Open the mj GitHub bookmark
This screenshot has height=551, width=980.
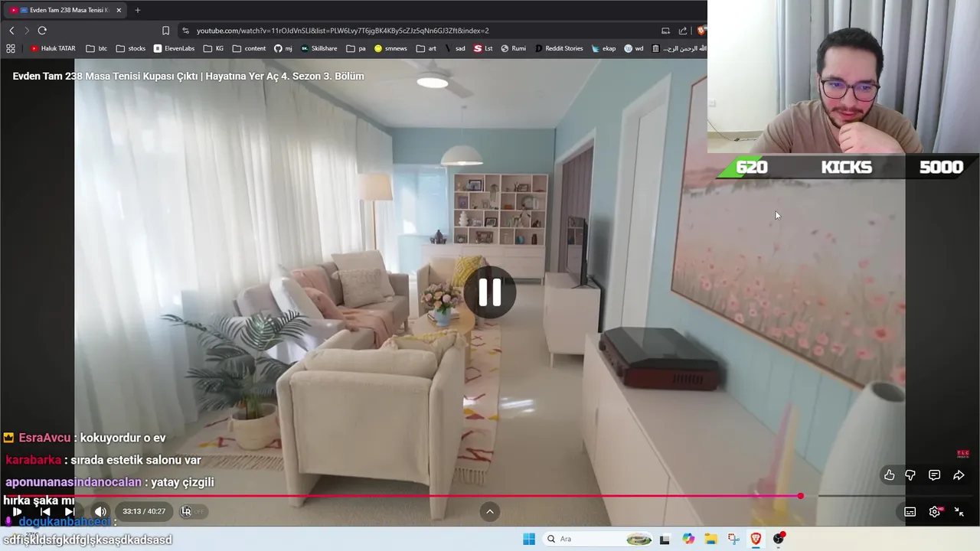point(283,48)
